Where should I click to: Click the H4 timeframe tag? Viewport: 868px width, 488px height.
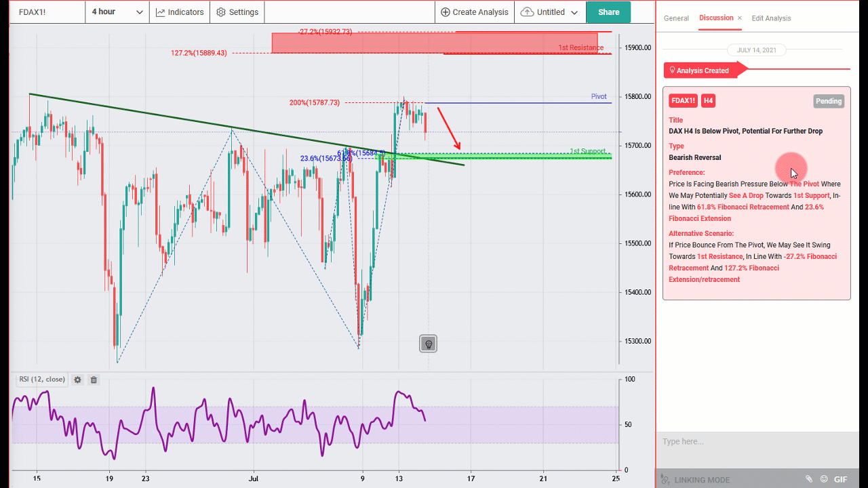click(708, 101)
